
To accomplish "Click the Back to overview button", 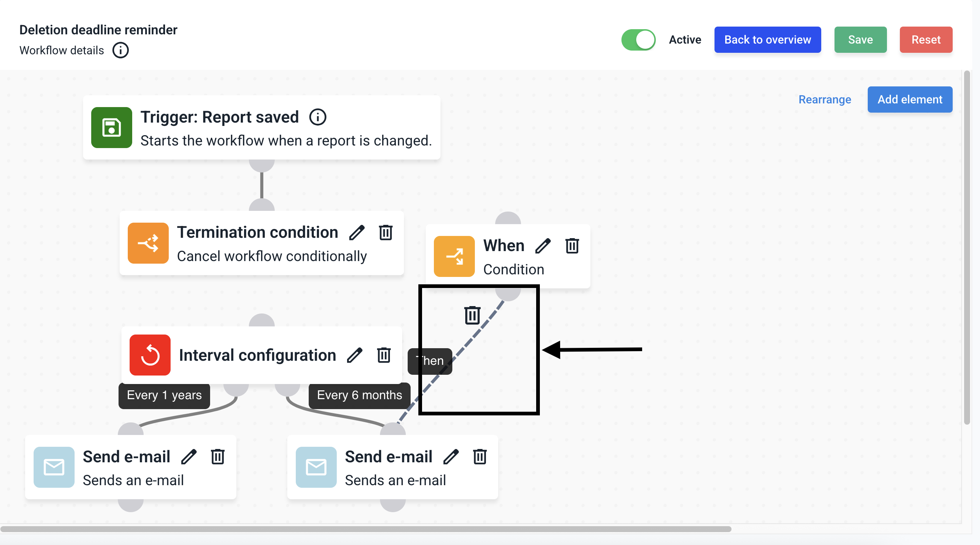I will (x=767, y=40).
